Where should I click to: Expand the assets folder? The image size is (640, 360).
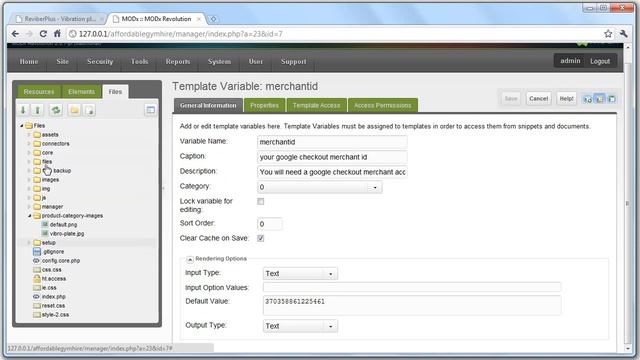click(x=29, y=135)
